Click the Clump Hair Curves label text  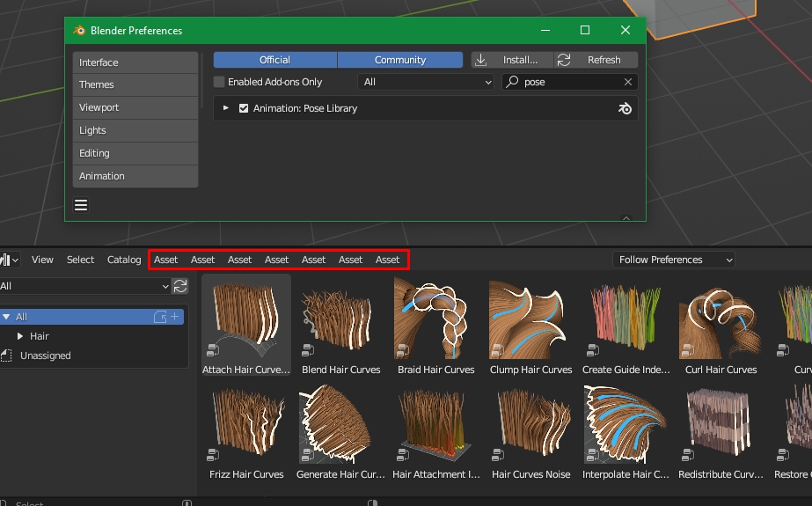tap(530, 370)
